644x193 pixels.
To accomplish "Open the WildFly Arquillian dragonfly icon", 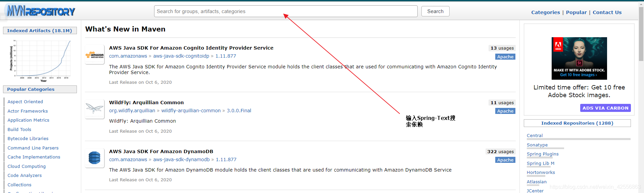I will [95, 109].
